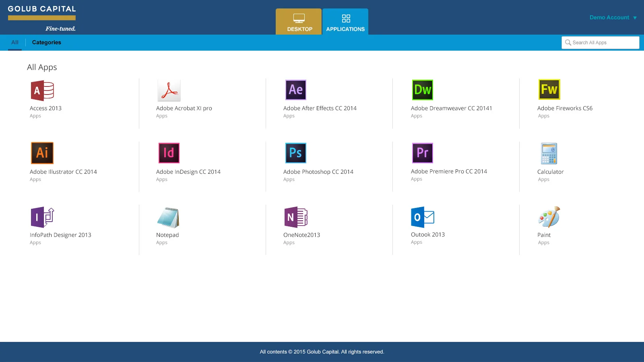Click the Outook 2013 name text

click(428, 234)
